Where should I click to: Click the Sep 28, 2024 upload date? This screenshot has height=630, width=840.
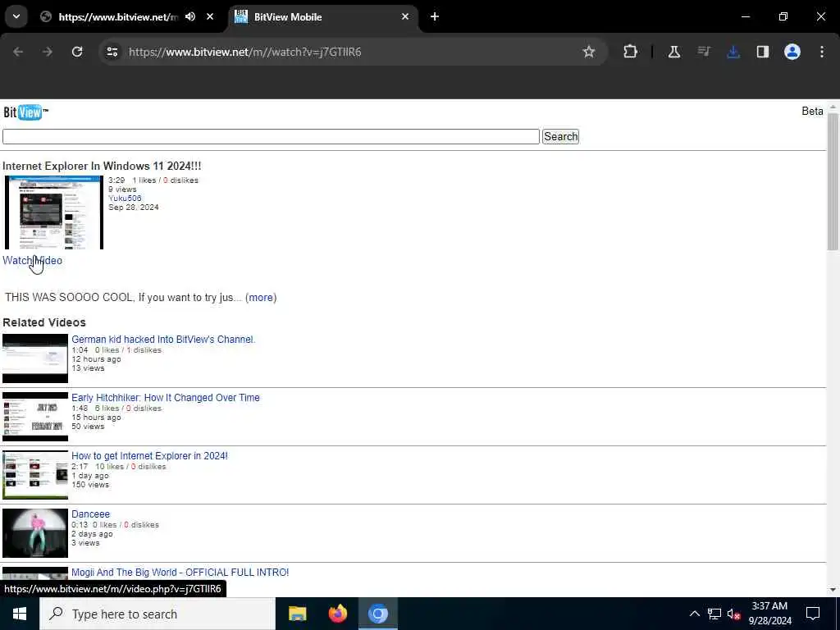click(134, 208)
